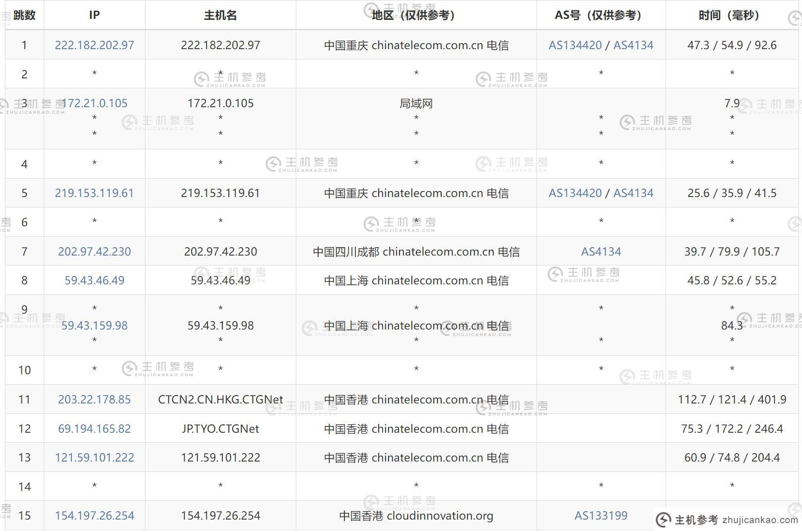Select hostname JP.TYO.CTGNet
Image resolution: width=802 pixels, height=532 pixels.
(220, 429)
